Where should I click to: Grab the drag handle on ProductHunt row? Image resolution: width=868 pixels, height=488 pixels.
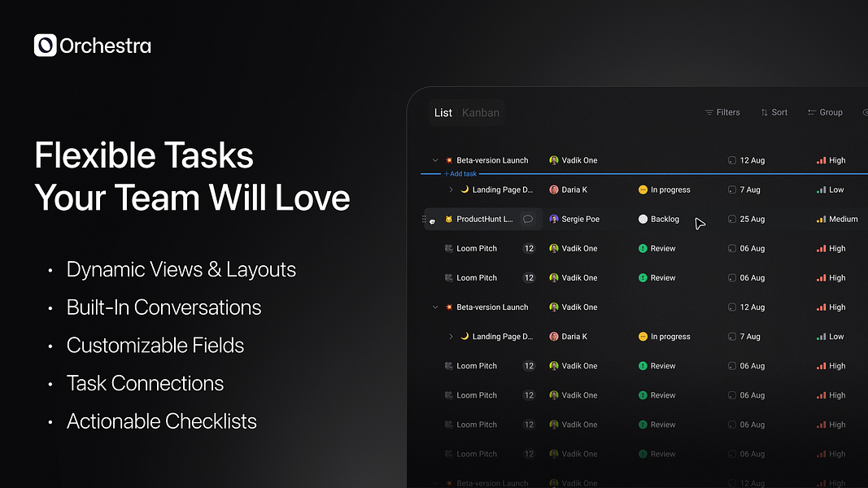click(424, 219)
